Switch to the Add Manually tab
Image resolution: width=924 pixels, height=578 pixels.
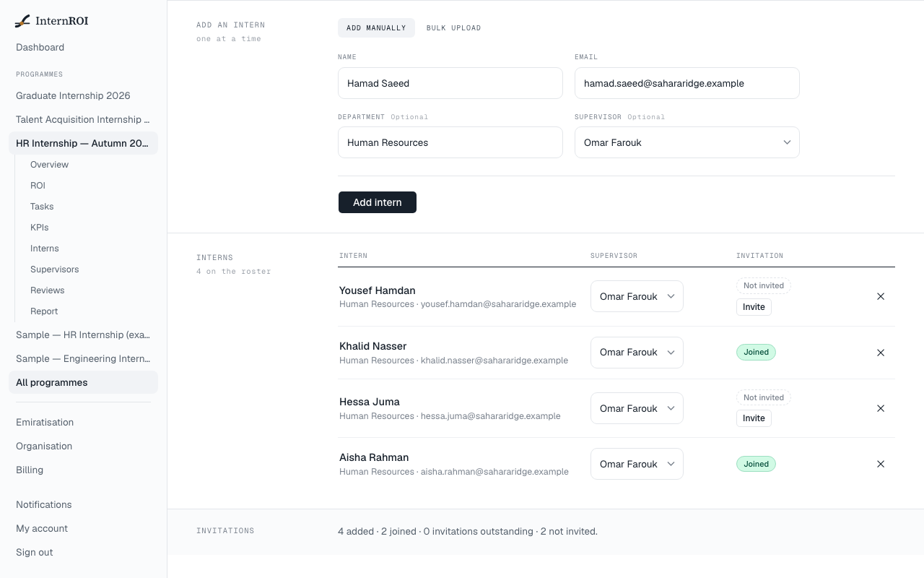pyautogui.click(x=376, y=28)
